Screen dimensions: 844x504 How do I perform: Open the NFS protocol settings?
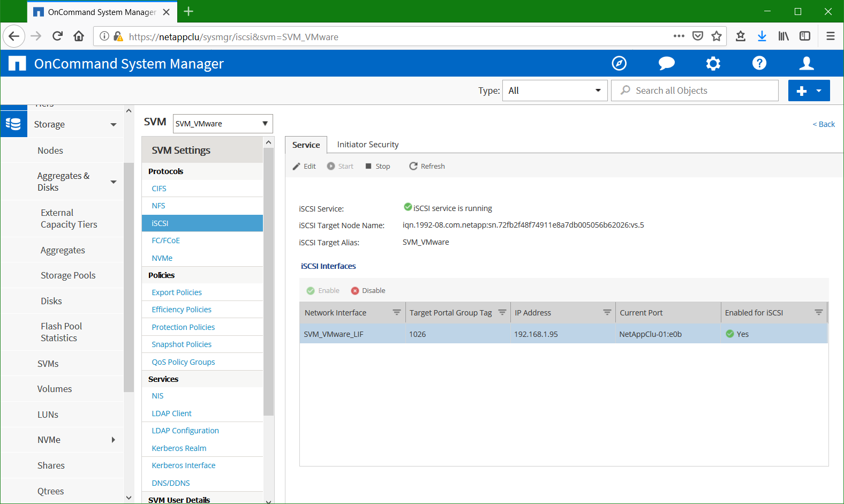tap(159, 206)
